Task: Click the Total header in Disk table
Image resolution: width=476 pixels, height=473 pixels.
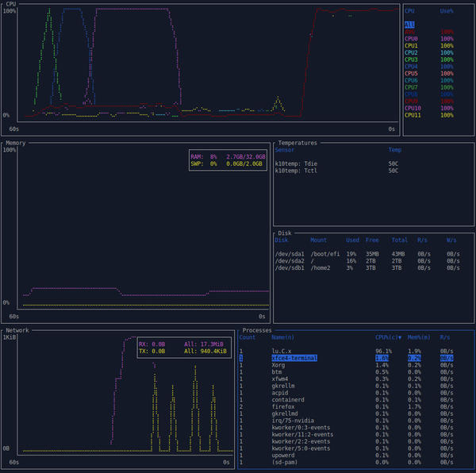Action: pyautogui.click(x=400, y=240)
